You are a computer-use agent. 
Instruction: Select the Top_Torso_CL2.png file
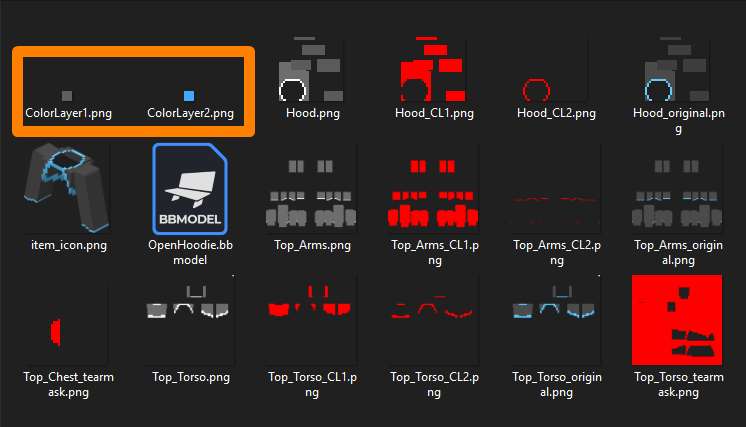point(432,307)
